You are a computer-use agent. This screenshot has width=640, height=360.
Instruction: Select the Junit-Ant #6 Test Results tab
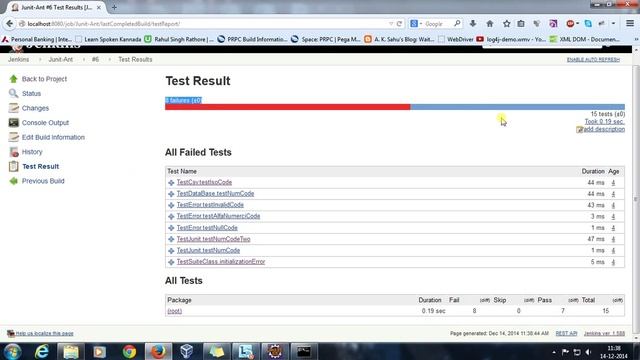pyautogui.click(x=56, y=7)
